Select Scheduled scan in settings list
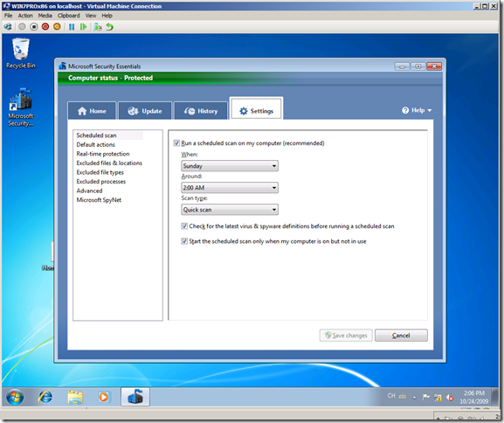 tap(96, 135)
